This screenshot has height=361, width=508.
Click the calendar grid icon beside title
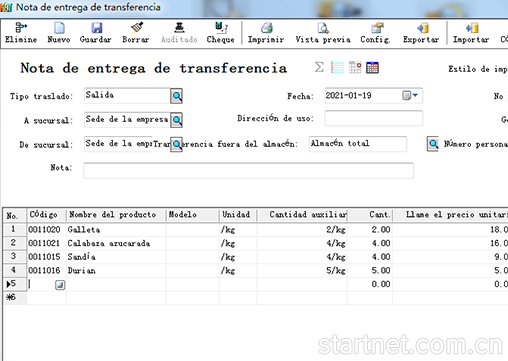click(x=372, y=67)
